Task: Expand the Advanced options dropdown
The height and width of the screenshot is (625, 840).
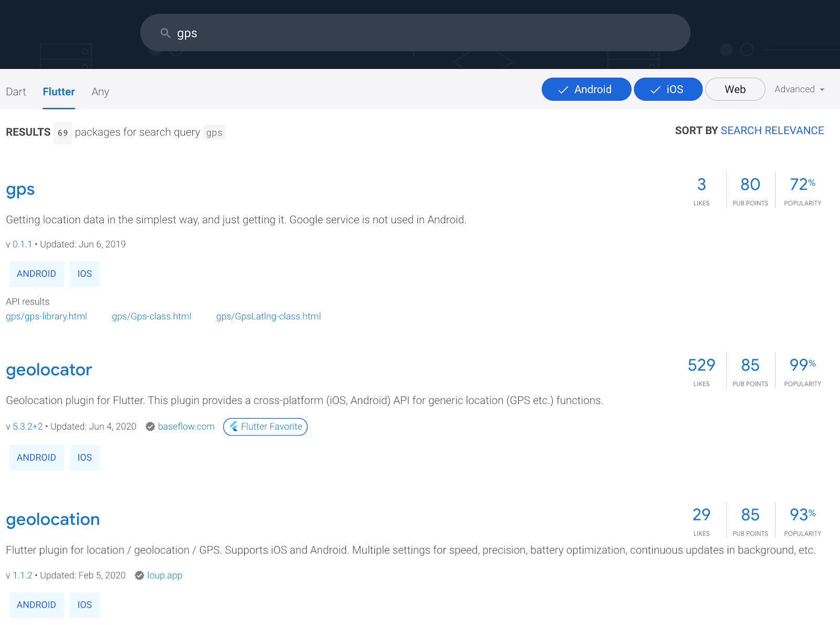Action: (x=799, y=89)
